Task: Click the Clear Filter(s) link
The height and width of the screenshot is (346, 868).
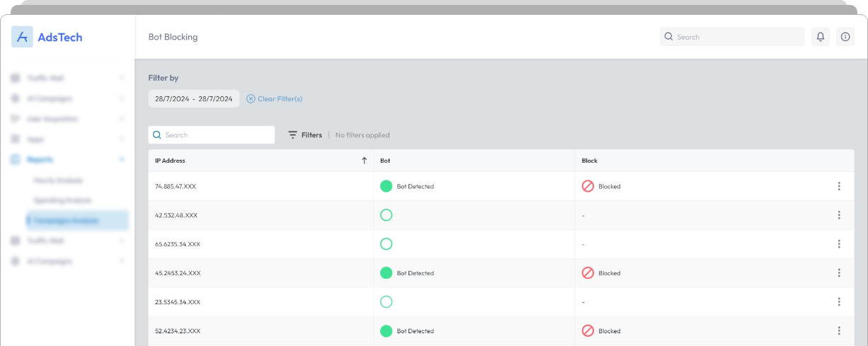Action: tap(275, 99)
